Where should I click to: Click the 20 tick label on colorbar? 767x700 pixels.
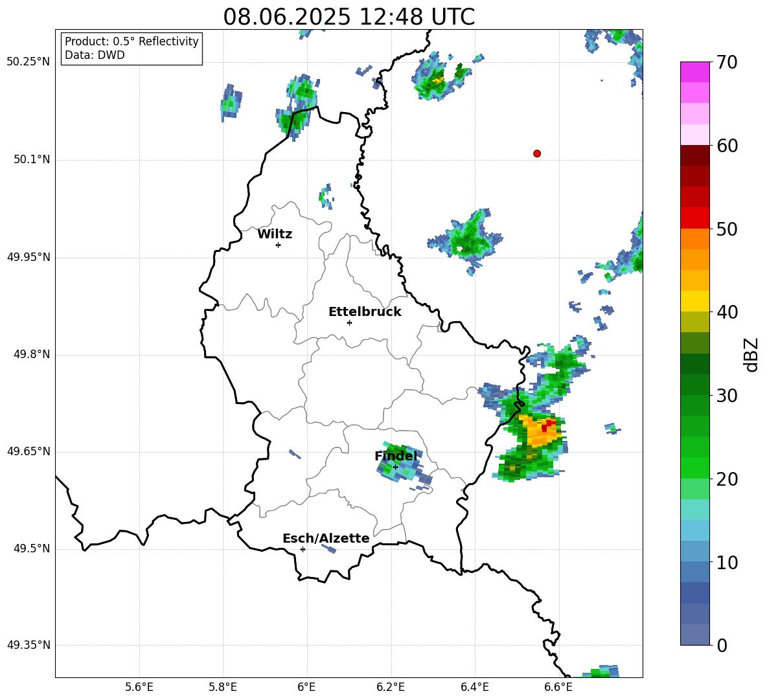pos(727,479)
